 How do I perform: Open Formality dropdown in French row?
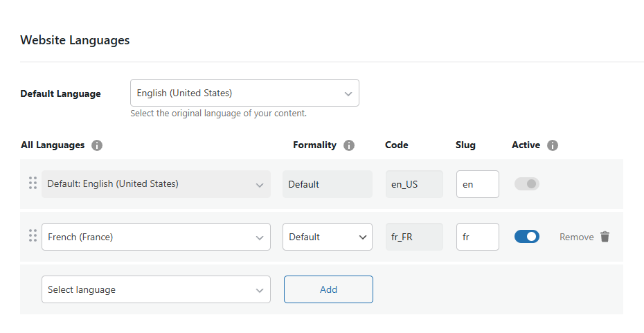(327, 237)
